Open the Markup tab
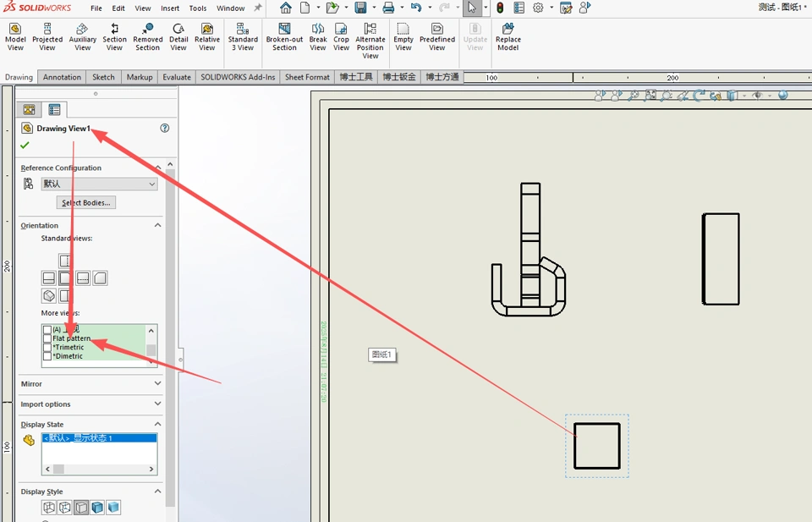812x522 pixels. pos(140,77)
